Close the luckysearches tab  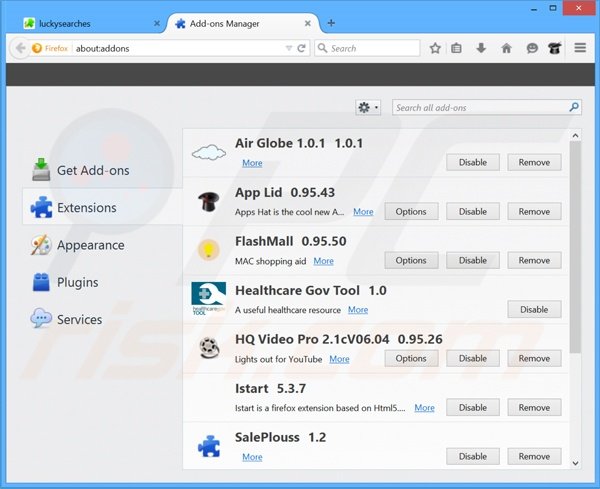tap(157, 23)
